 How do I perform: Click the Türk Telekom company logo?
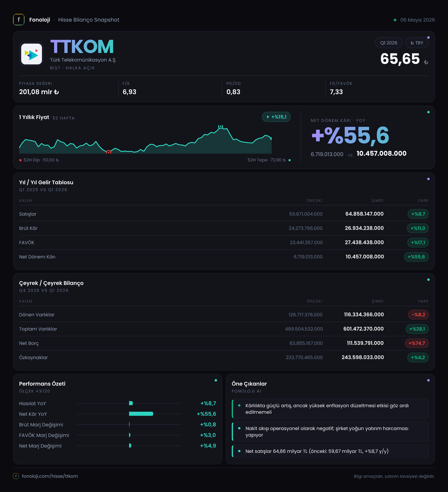[31, 54]
